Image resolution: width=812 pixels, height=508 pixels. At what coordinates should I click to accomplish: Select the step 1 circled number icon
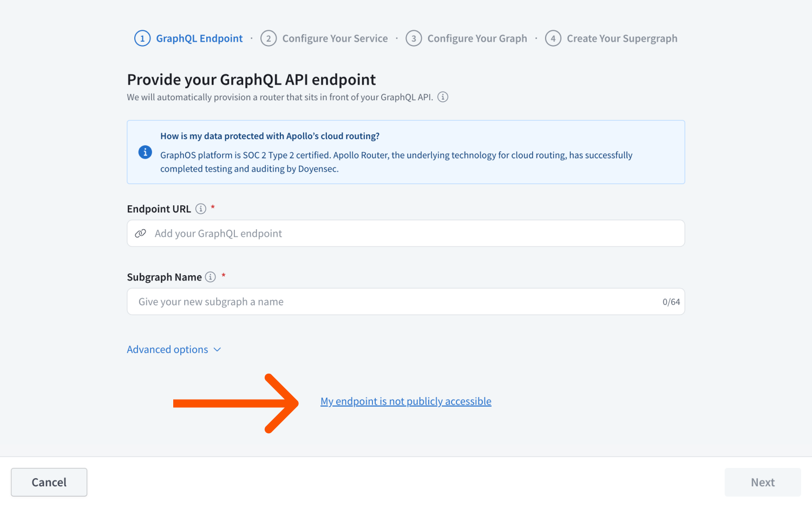(x=142, y=38)
